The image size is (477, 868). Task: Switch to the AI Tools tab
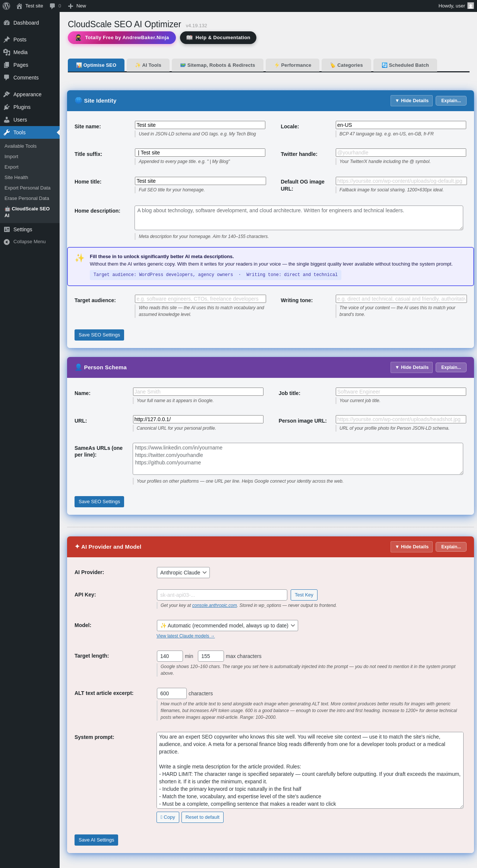(x=148, y=65)
